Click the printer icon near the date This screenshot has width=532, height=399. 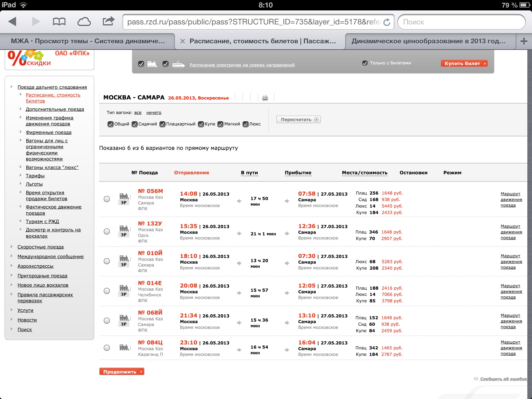265,98
